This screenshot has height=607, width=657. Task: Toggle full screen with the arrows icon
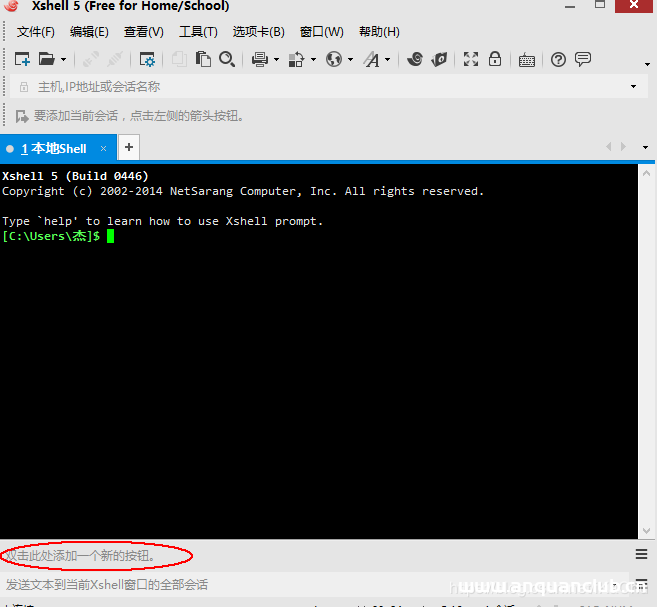[x=471, y=59]
